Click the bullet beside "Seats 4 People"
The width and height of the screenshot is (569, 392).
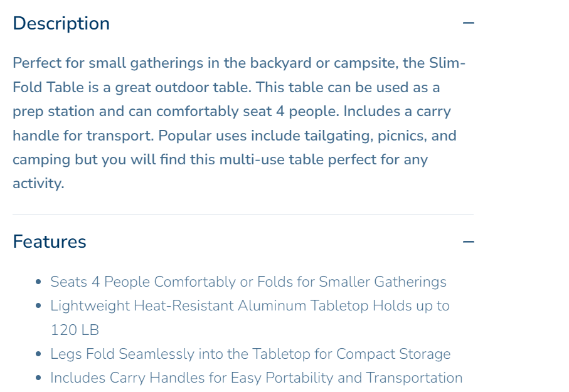(39, 282)
